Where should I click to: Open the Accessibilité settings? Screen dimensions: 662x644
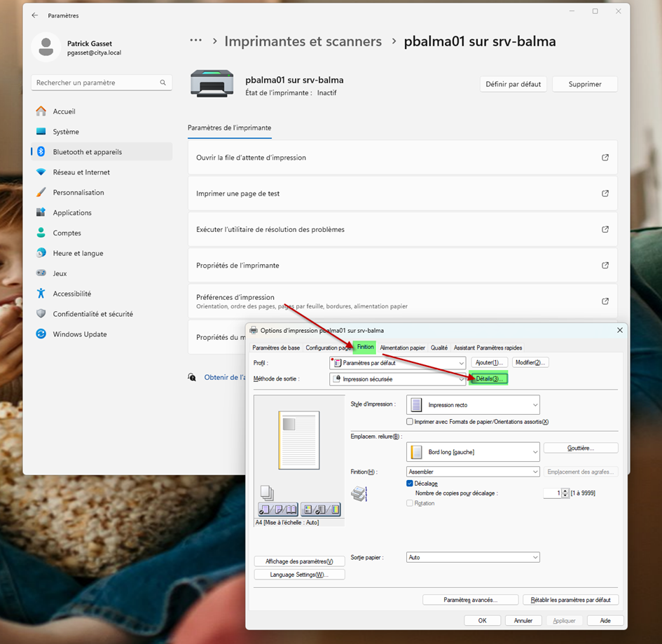coord(71,294)
